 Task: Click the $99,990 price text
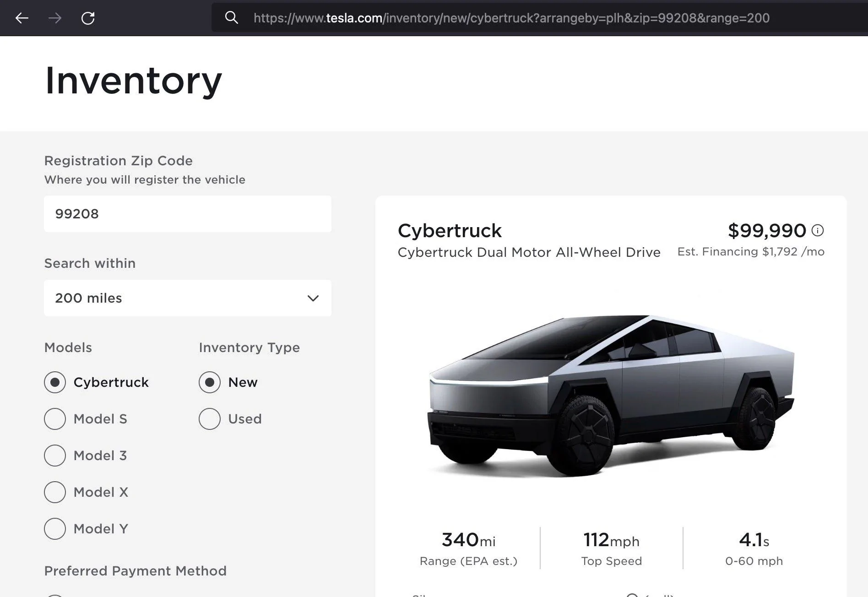767,230
